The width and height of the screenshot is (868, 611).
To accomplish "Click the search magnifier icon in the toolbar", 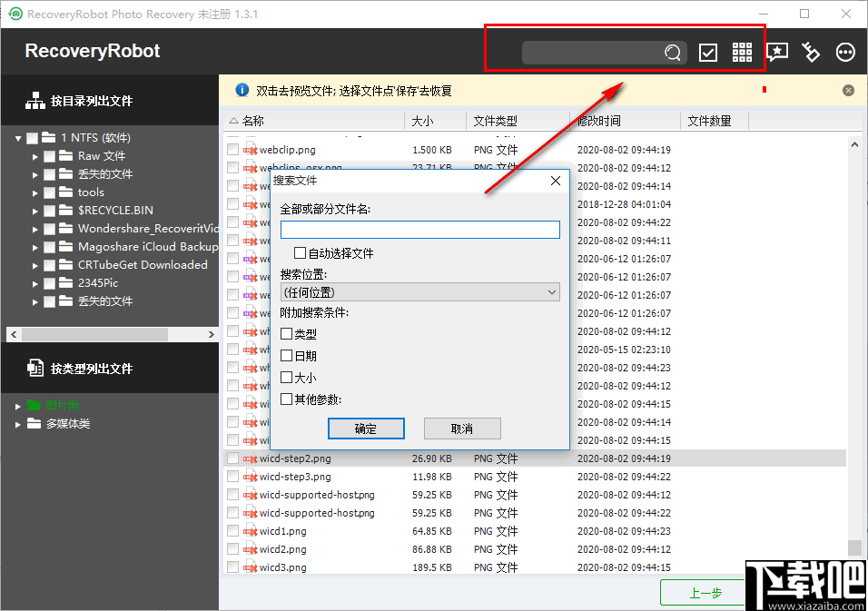I will click(x=673, y=53).
